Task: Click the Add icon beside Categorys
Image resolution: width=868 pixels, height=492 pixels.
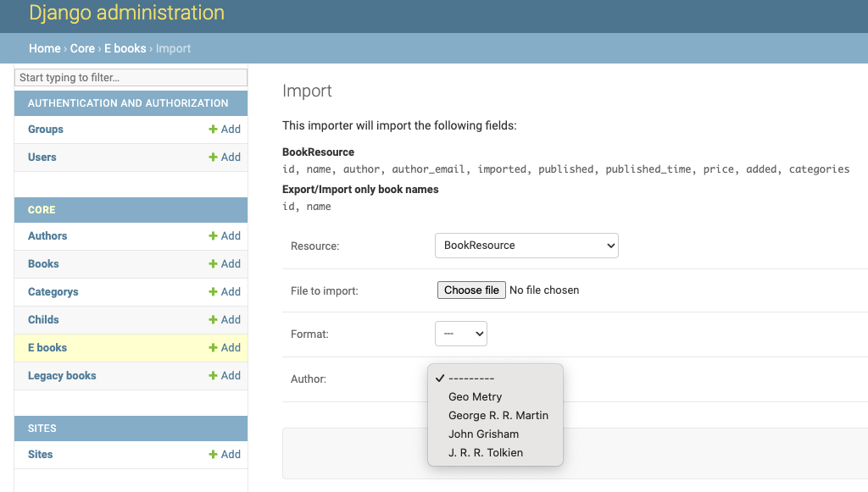Action: pyautogui.click(x=225, y=291)
